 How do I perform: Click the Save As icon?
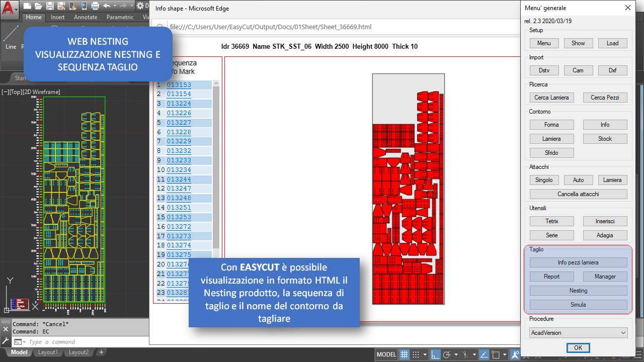61,6
